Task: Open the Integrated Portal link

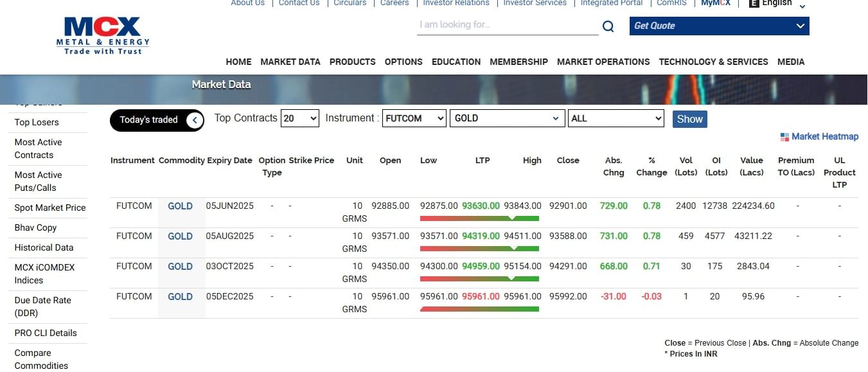Action: click(611, 3)
